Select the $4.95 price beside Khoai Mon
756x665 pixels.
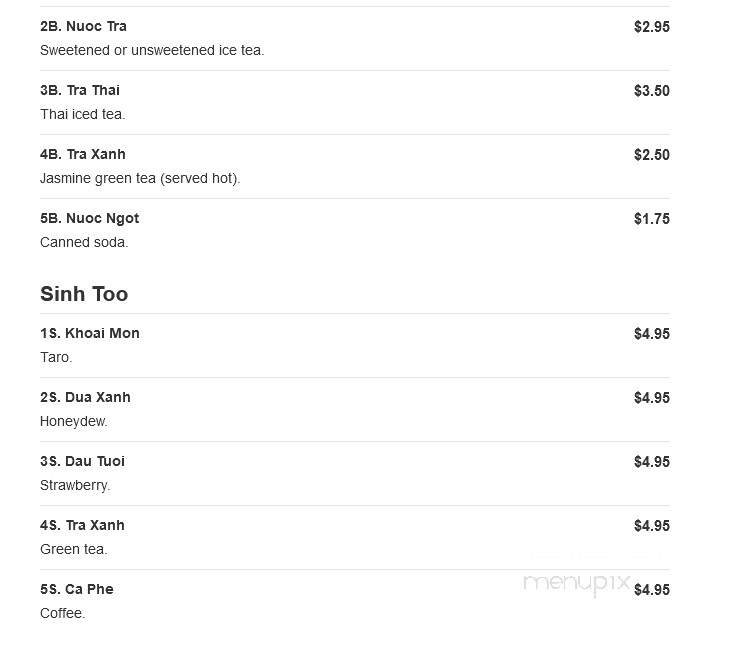[651, 334]
